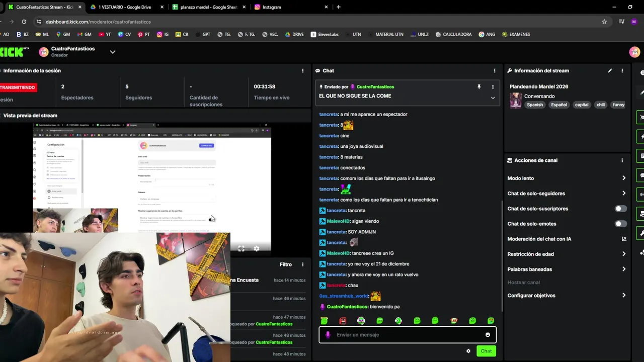Open the CALCULADORA bookmark

coord(454,34)
